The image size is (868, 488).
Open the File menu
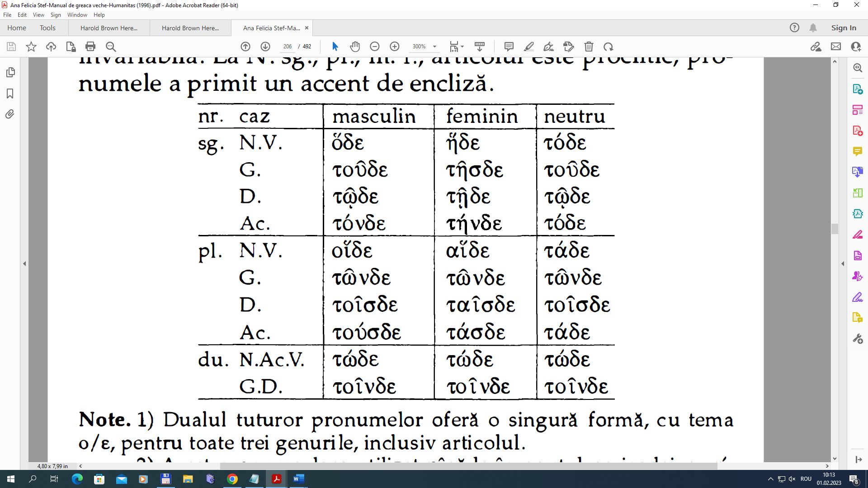coord(7,15)
